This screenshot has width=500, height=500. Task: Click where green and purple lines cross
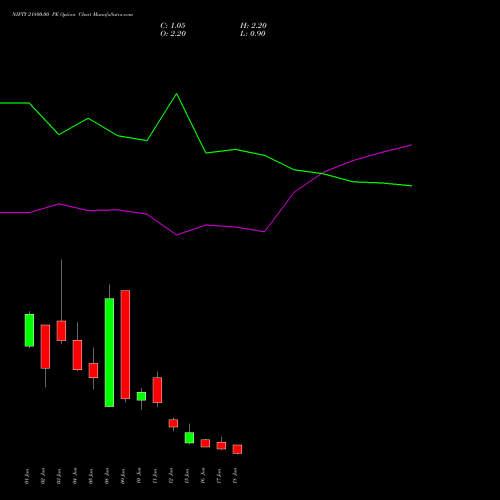click(x=322, y=173)
